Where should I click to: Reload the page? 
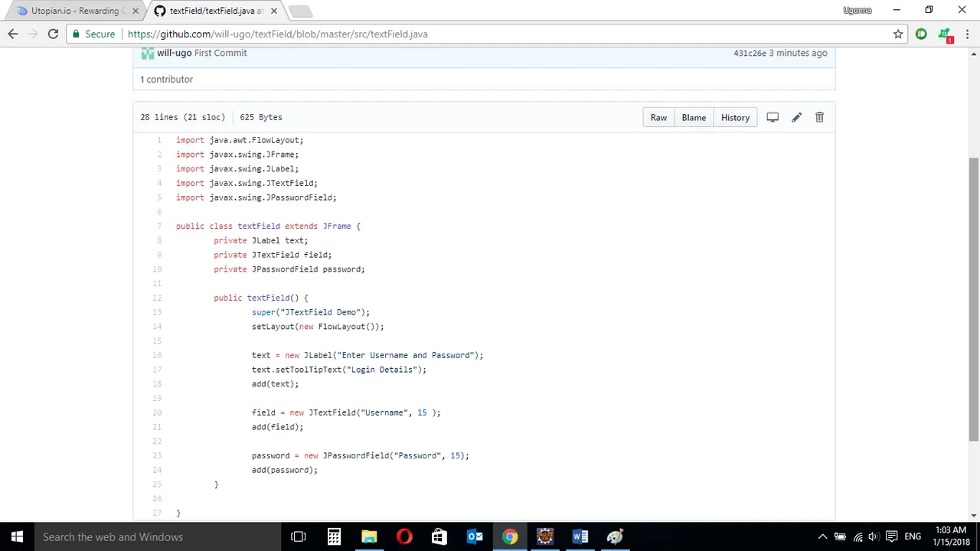[53, 34]
